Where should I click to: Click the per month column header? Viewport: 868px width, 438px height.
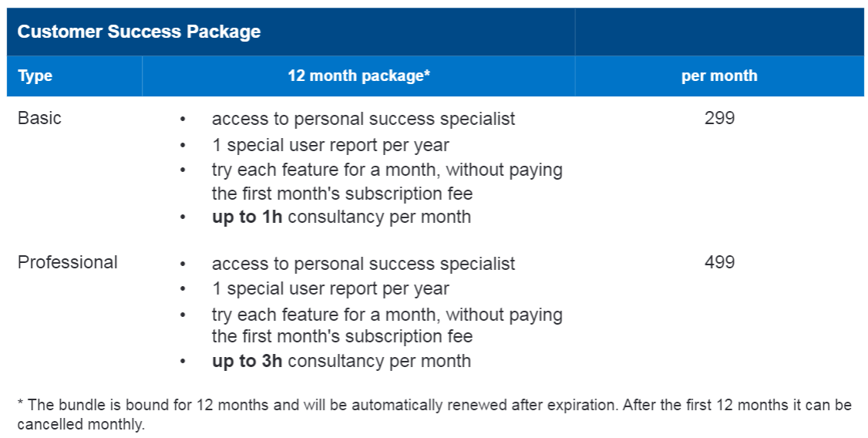(x=719, y=76)
